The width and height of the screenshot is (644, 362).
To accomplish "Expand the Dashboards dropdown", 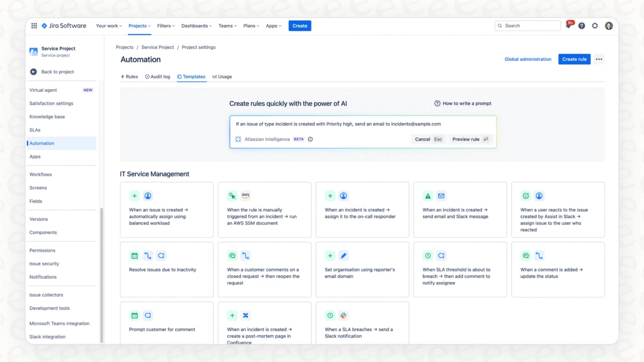I will pyautogui.click(x=197, y=26).
